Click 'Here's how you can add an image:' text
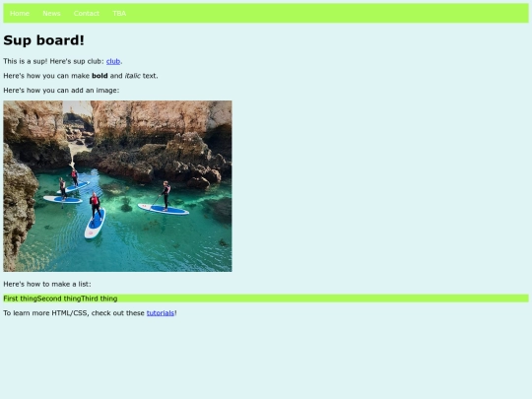 61,91
